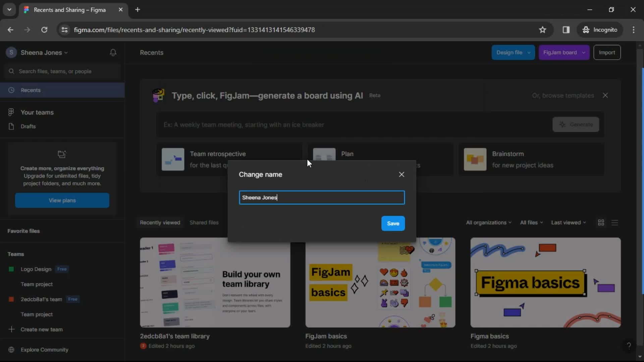This screenshot has width=644, height=362.
Task: Click the Figma Recents home icon
Action: click(11, 90)
